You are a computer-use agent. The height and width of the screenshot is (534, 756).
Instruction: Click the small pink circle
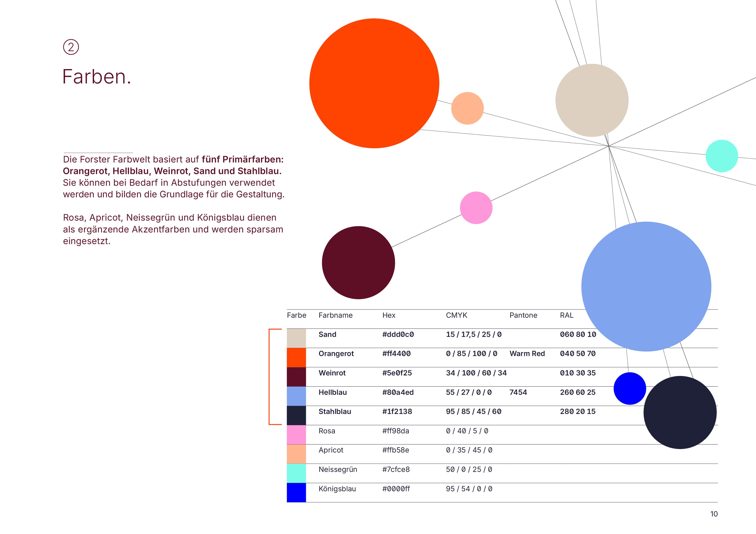point(476,208)
